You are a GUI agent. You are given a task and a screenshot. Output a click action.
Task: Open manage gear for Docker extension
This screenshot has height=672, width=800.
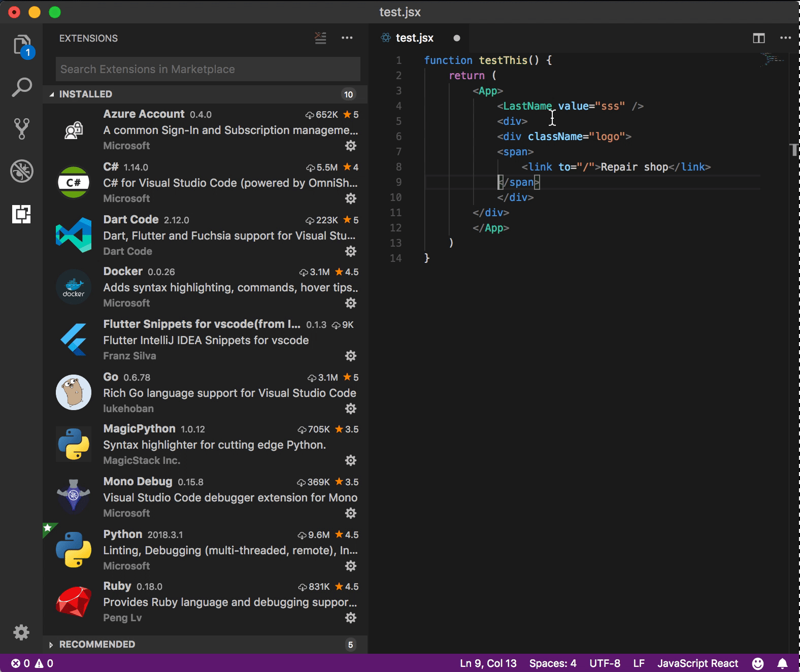[x=351, y=303]
